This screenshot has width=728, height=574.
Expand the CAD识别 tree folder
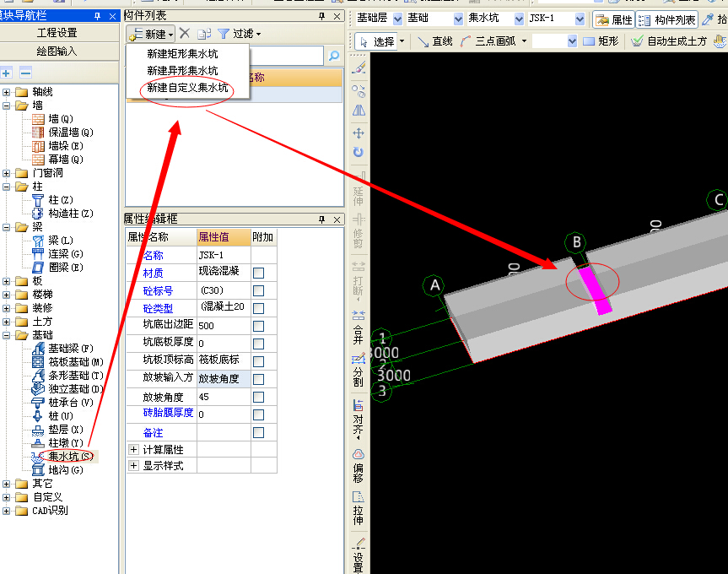pyautogui.click(x=6, y=511)
